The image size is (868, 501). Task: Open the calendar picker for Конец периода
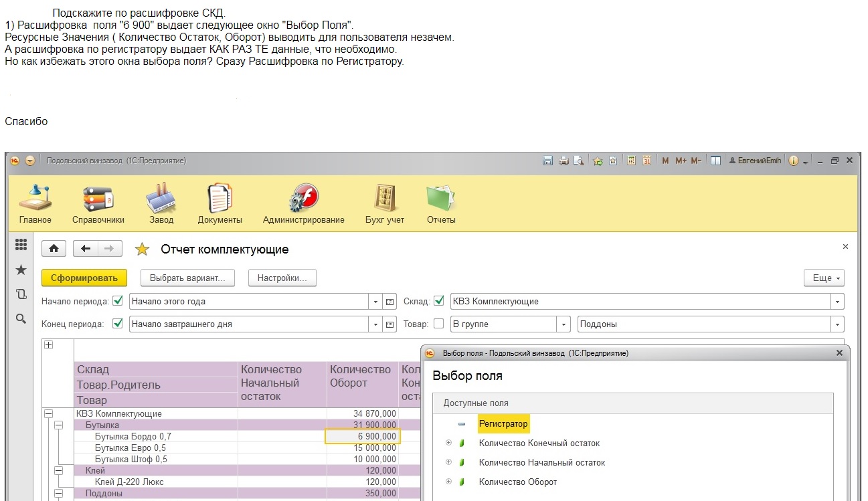[391, 324]
